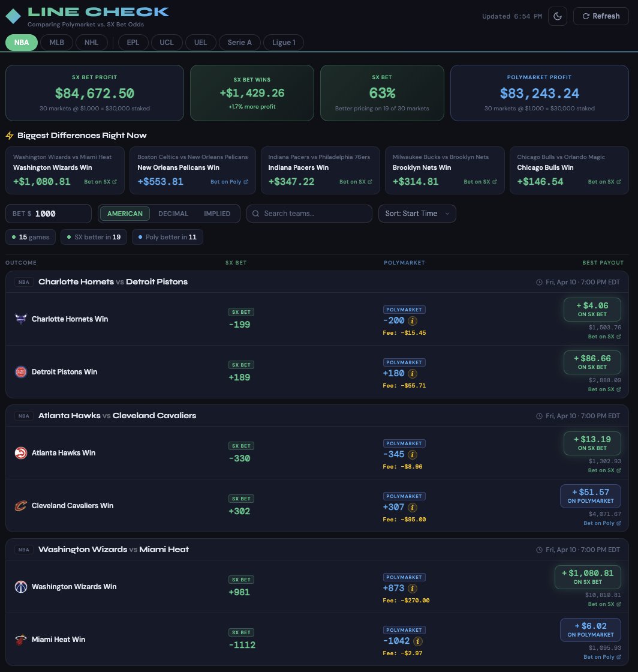This screenshot has width=638, height=672.
Task: Click +$13.19 on SX Bet payout badge
Action: [x=592, y=443]
